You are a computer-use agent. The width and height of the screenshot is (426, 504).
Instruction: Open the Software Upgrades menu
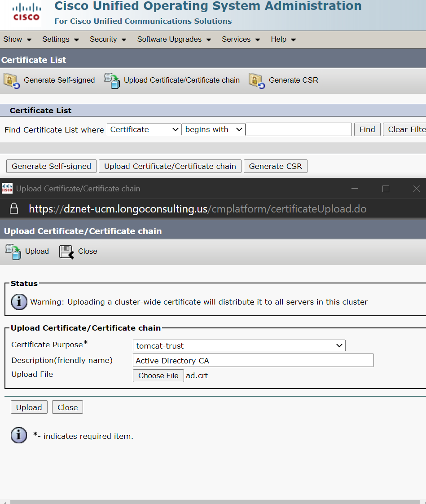click(x=174, y=39)
